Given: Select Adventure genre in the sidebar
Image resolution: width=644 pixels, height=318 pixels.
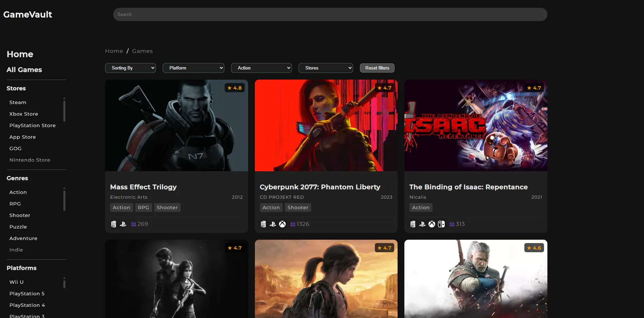Looking at the screenshot, I should 23,238.
